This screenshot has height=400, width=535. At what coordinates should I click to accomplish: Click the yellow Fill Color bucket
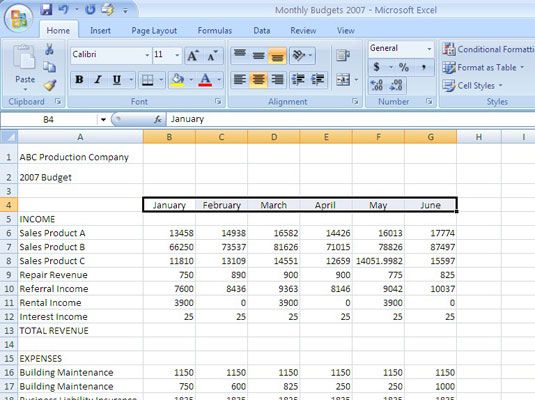177,80
